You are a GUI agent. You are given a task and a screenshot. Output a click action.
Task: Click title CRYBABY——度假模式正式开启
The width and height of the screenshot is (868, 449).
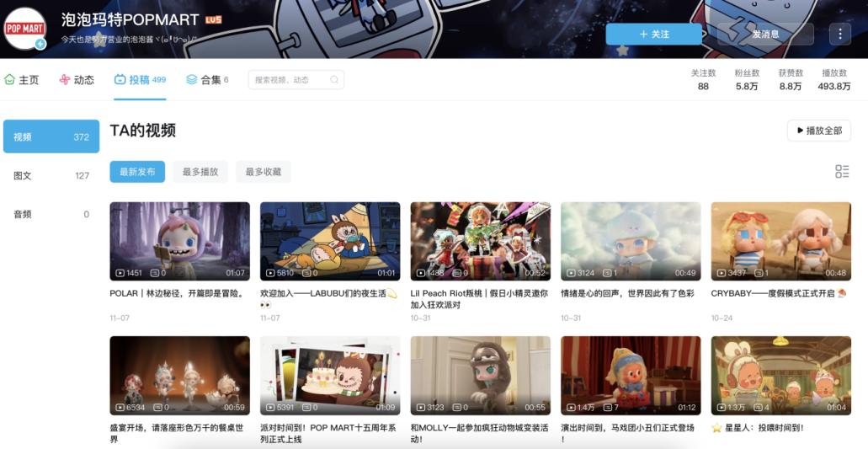(779, 293)
